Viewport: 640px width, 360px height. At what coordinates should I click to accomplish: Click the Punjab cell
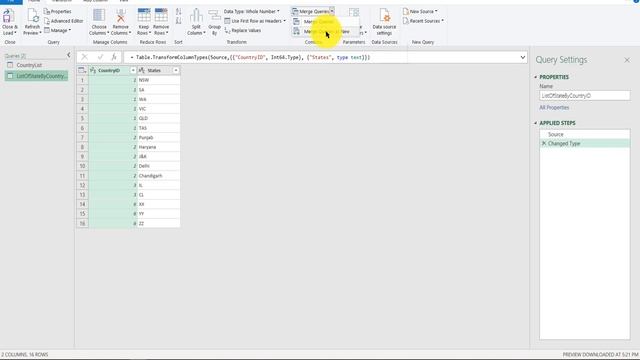tap(158, 138)
